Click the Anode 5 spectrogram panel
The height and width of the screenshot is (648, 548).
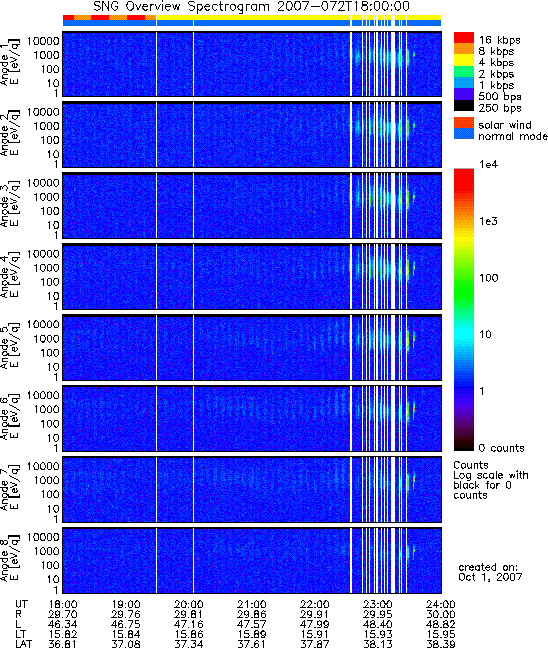coord(252,348)
